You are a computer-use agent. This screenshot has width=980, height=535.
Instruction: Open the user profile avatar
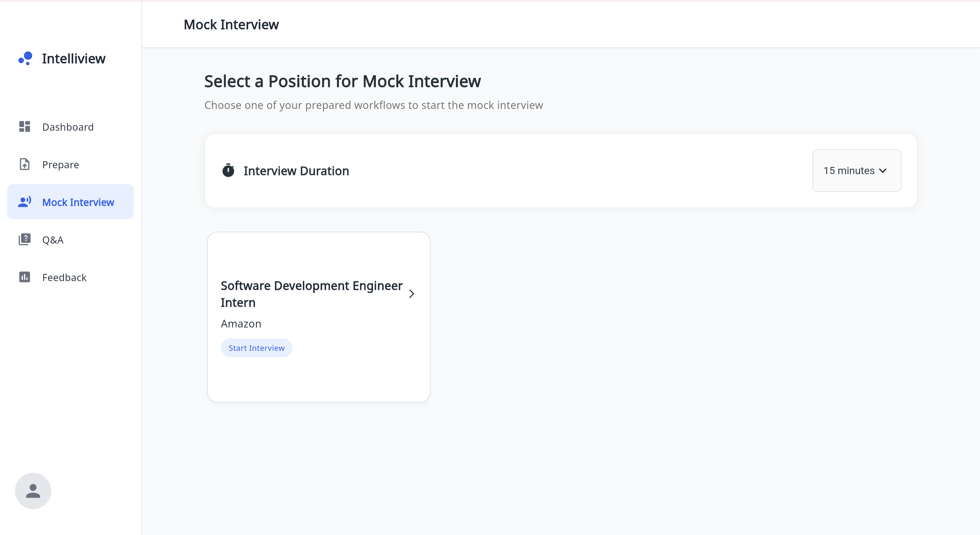pos(33,491)
